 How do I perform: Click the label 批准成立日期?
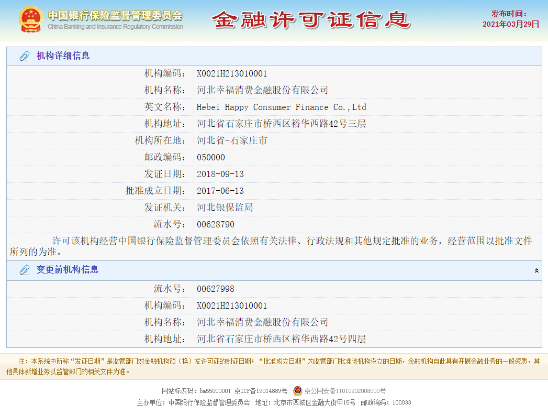tap(156, 191)
